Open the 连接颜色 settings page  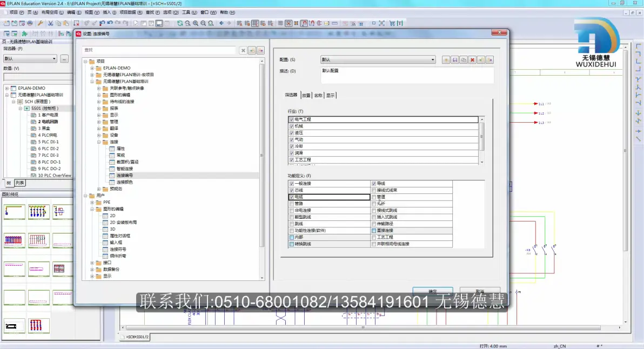[x=124, y=182]
